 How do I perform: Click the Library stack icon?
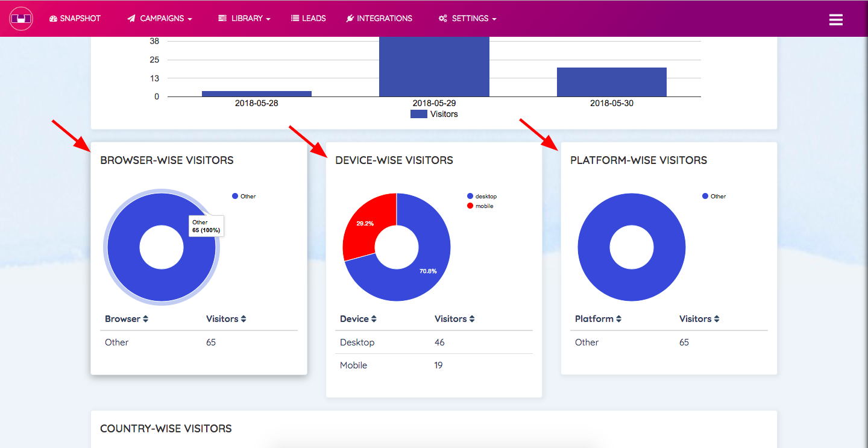pos(223,19)
